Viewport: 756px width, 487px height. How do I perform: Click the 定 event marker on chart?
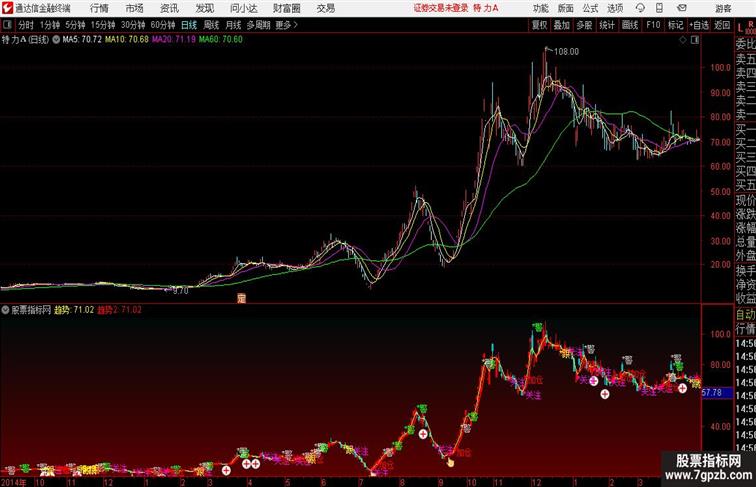pos(242,298)
